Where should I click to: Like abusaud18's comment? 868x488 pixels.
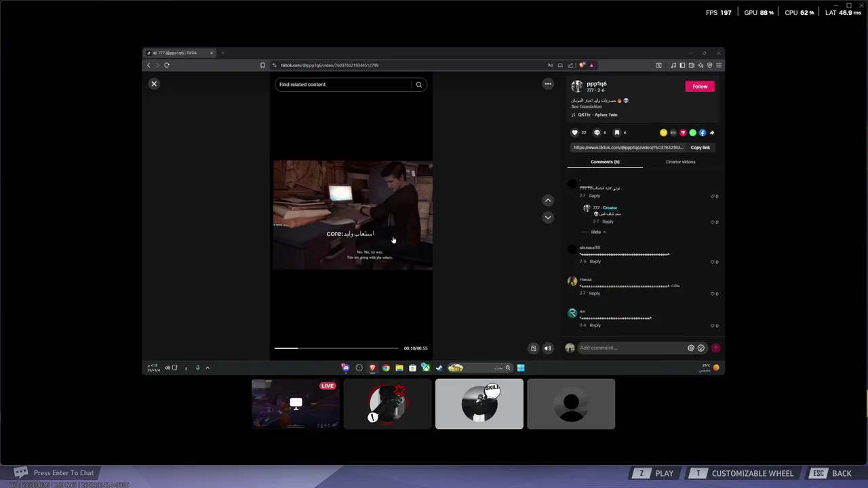point(713,262)
